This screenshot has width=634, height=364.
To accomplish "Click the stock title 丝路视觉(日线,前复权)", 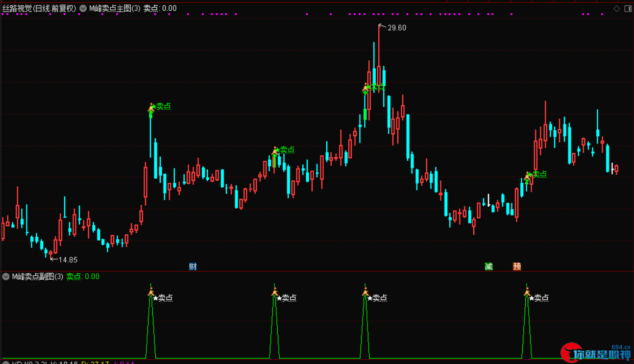I will pos(40,8).
